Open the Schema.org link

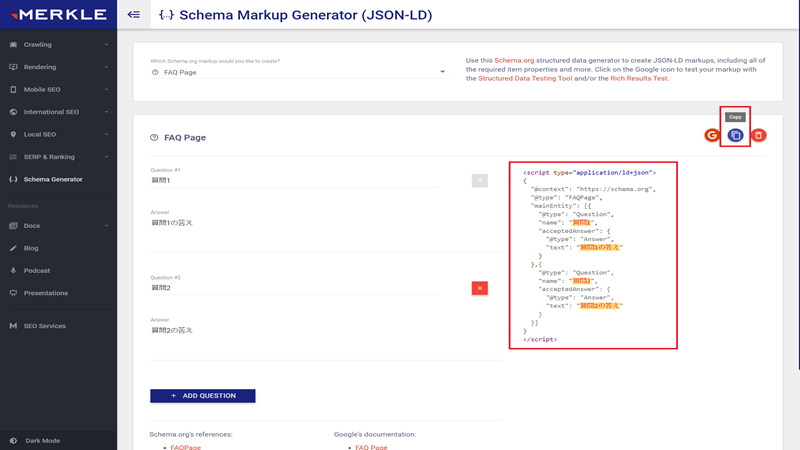coord(514,60)
